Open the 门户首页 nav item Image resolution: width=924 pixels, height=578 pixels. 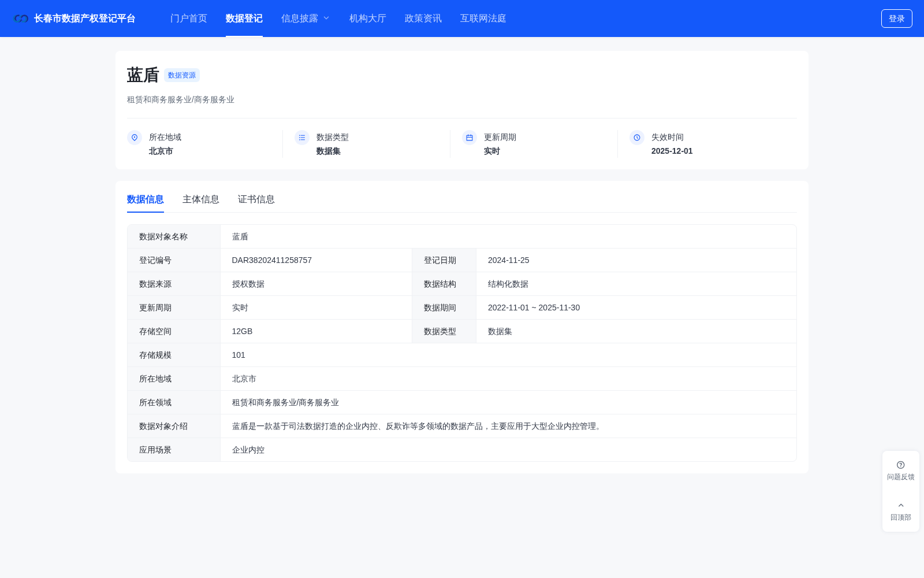click(x=189, y=18)
